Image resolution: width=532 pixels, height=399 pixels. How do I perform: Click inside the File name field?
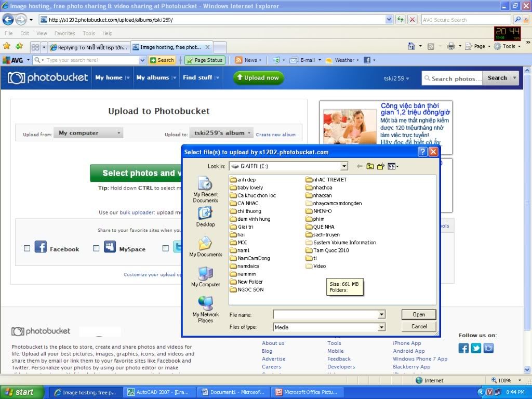(326, 314)
